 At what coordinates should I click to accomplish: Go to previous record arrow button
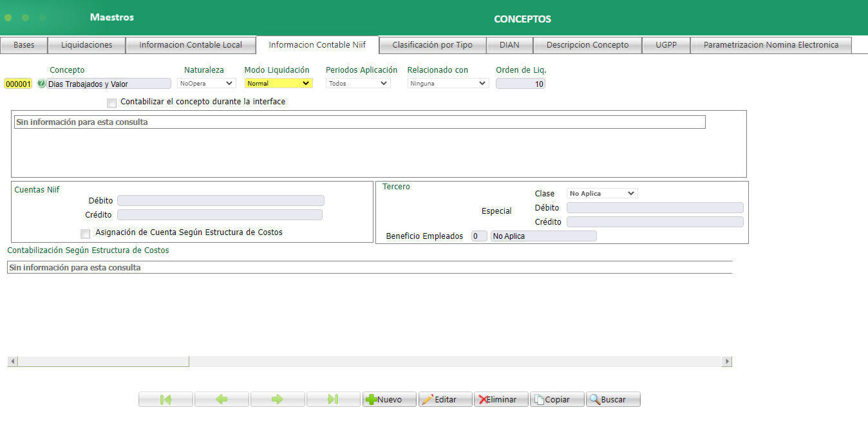point(222,399)
